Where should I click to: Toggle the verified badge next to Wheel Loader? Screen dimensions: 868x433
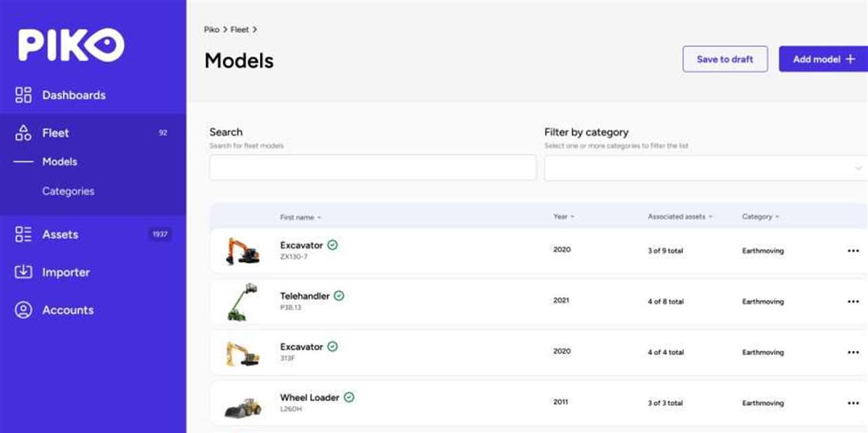coord(349,397)
